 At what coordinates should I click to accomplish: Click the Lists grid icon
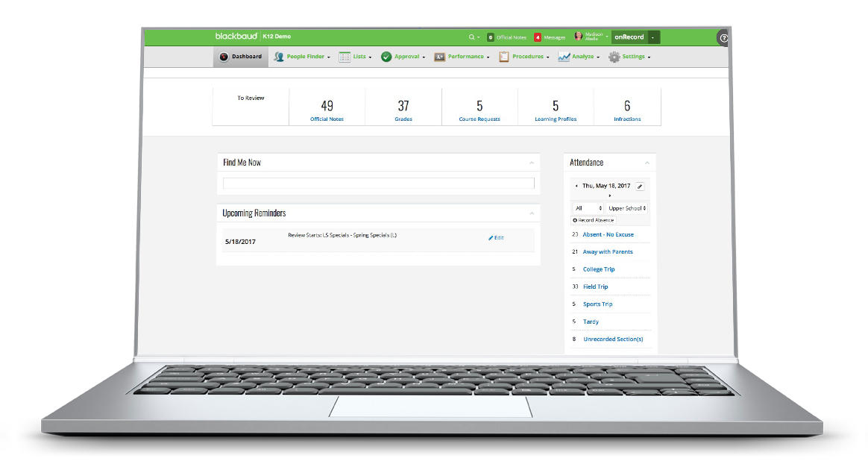[x=343, y=56]
